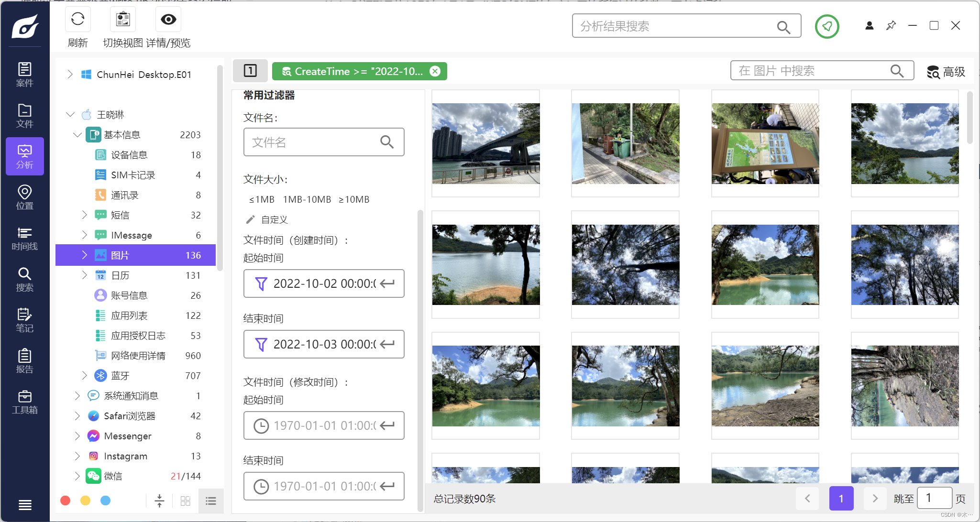Switch to grid view toggle at bottom

pyautogui.click(x=186, y=500)
